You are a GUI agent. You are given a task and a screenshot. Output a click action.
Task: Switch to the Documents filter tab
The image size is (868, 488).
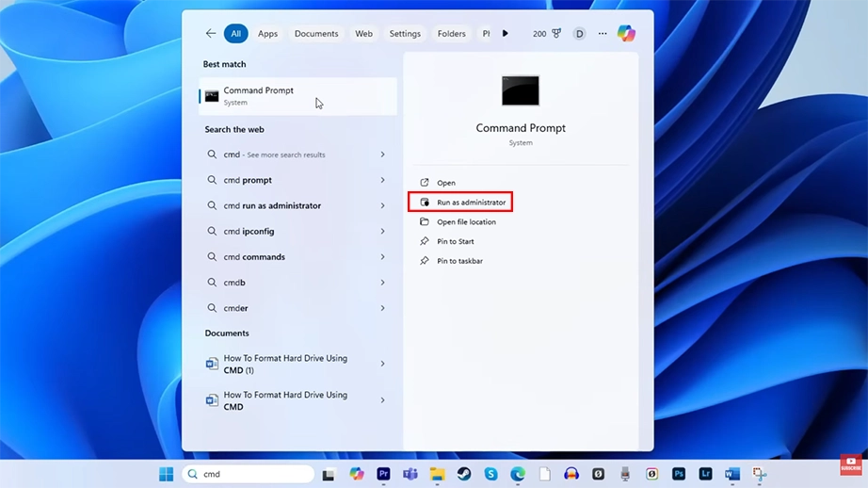coord(316,34)
